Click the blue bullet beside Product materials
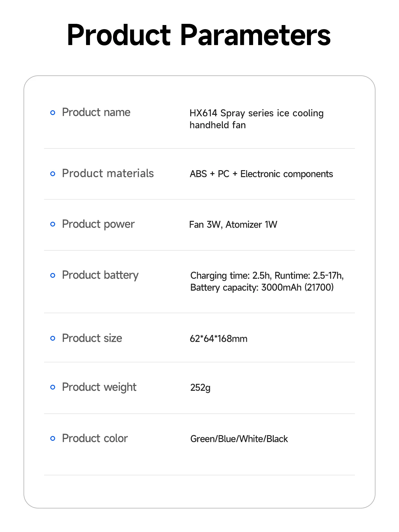Viewport: 399px width, 532px height. 53,174
